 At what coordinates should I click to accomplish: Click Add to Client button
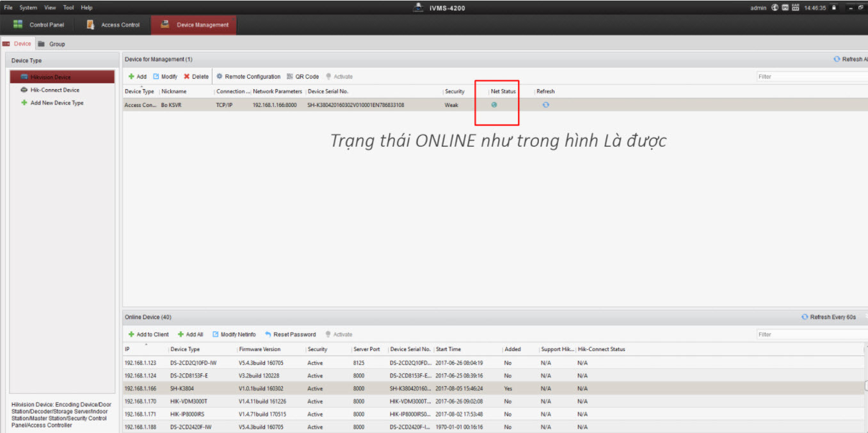(x=149, y=334)
